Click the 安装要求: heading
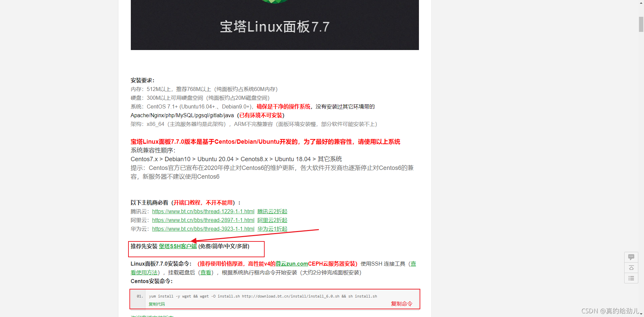This screenshot has height=317, width=644. 143,81
